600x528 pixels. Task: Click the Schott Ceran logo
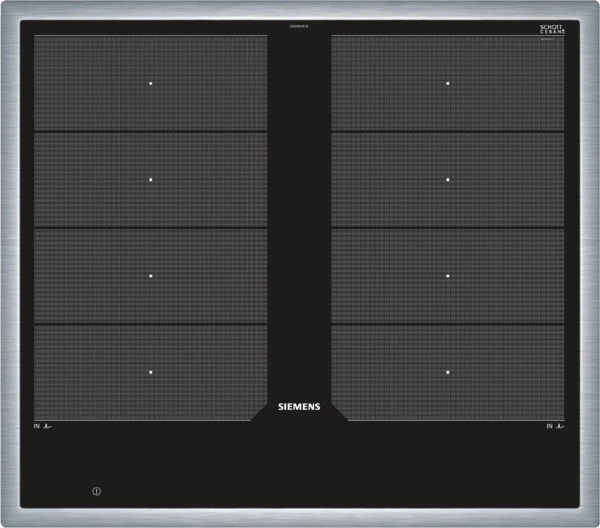click(552, 33)
